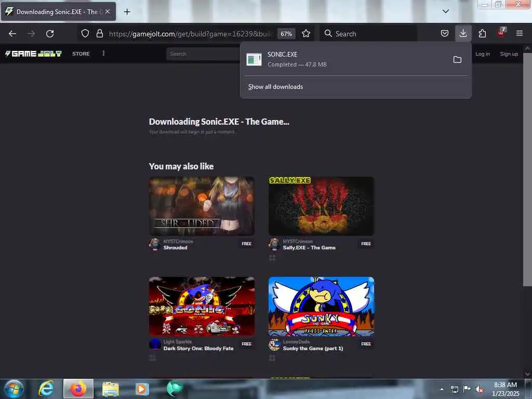532x399 pixels.
Task: Click the muted volume tray icon
Action: tap(480, 389)
